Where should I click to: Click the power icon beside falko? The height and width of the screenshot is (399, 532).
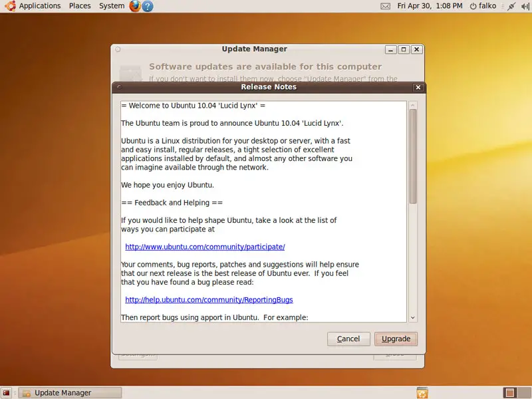point(473,6)
